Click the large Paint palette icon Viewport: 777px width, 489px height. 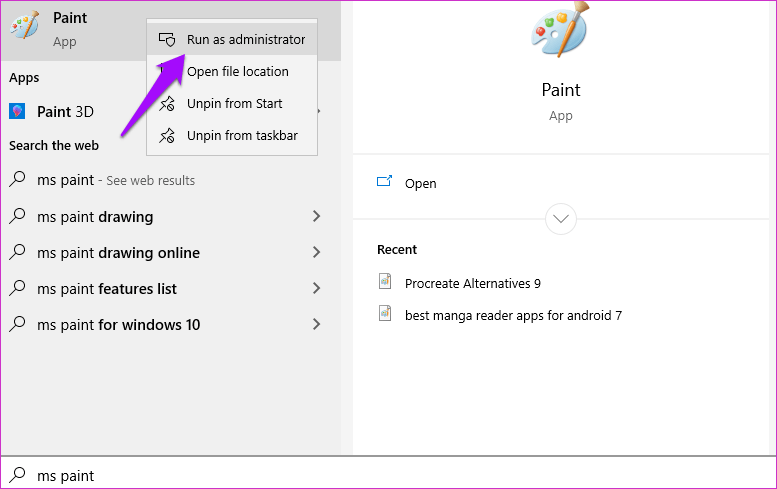tap(560, 35)
